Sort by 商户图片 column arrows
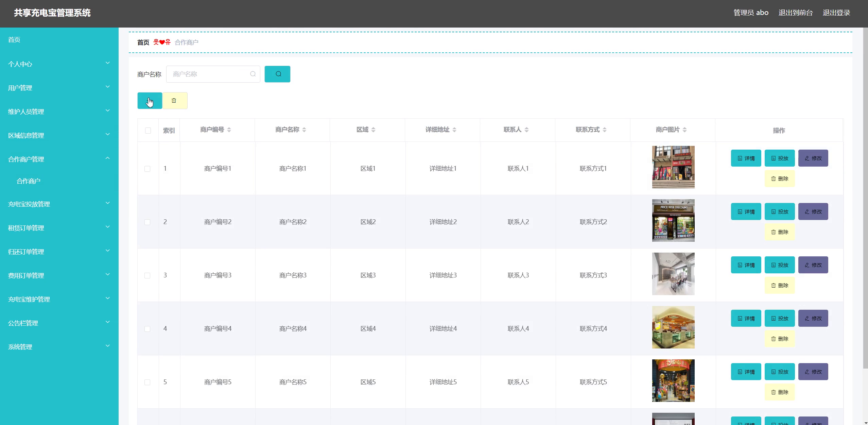This screenshot has width=868, height=425. click(x=684, y=130)
